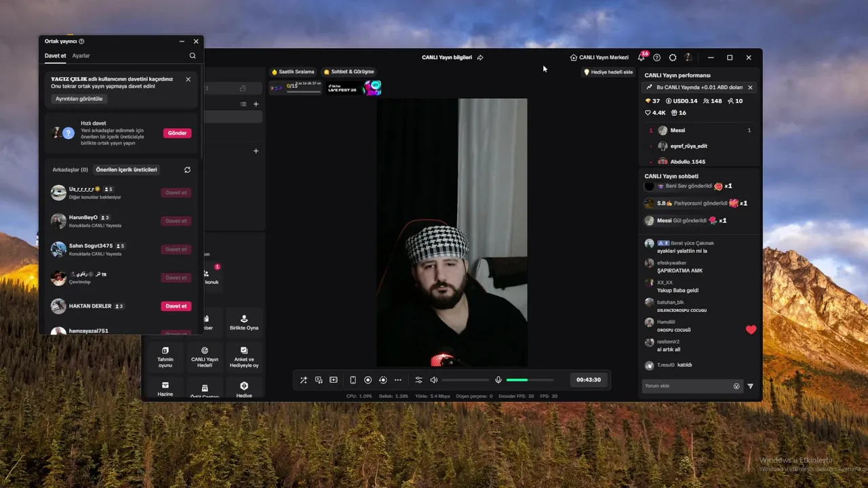The width and height of the screenshot is (868, 488).
Task: Refresh the suggested creators list
Action: pos(187,170)
